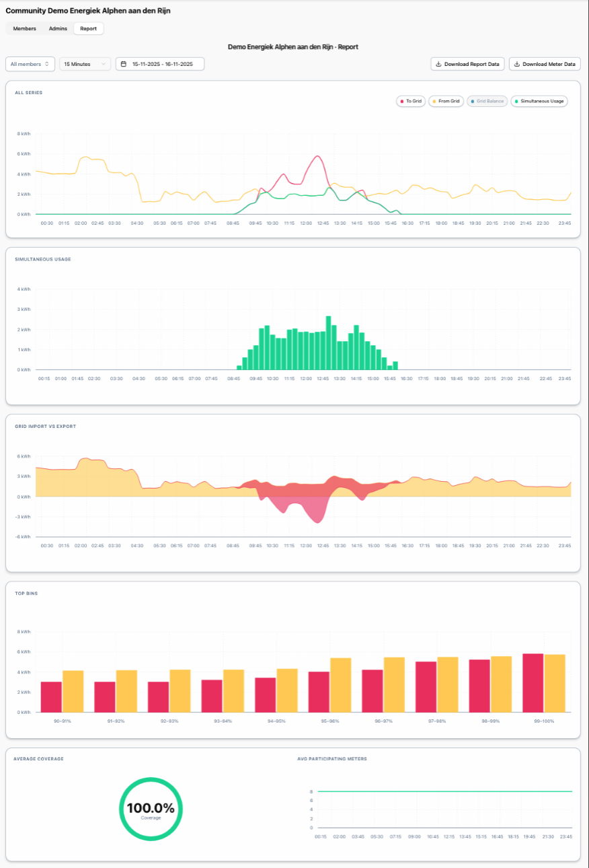Open the date range picker 15-11-2025 - 16-11-2025
The image size is (589, 868).
(160, 64)
